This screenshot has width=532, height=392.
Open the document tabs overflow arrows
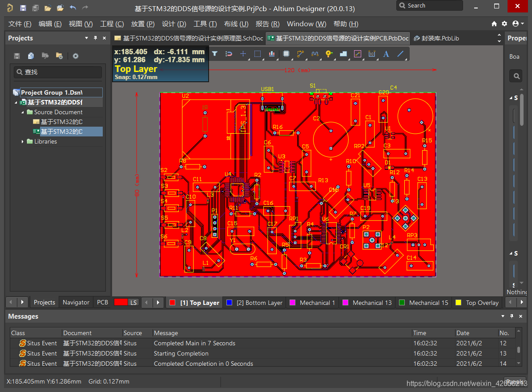[x=499, y=38]
